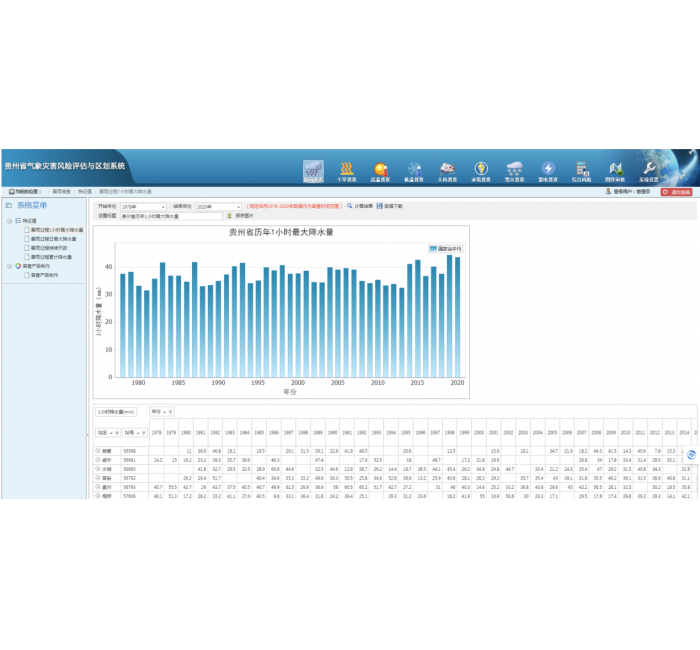Open the 雷电普查 lightning module icon

point(548,170)
